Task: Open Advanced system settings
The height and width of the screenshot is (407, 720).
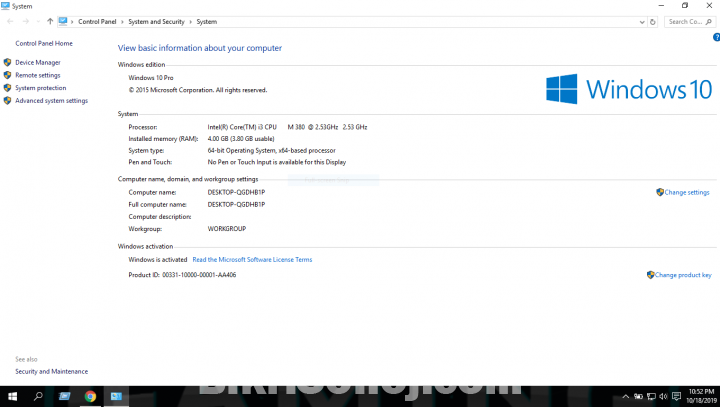Action: pyautogui.click(x=51, y=101)
